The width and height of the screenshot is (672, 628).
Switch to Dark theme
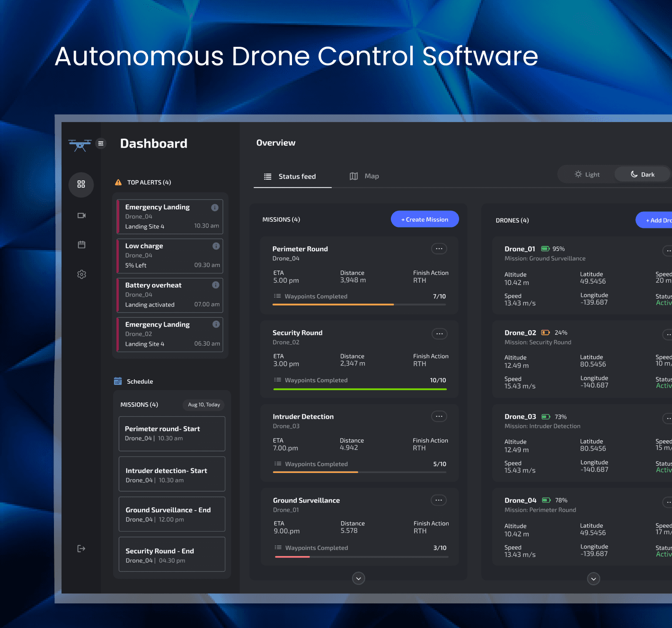[642, 174]
